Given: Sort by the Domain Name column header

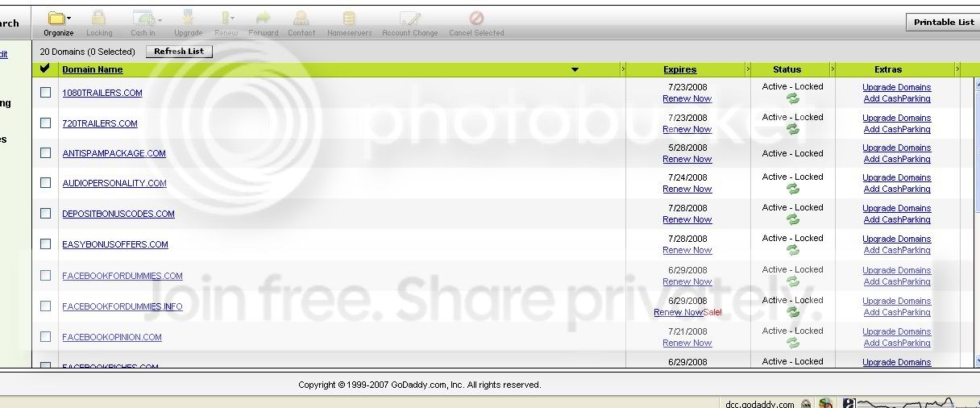Looking at the screenshot, I should (93, 69).
